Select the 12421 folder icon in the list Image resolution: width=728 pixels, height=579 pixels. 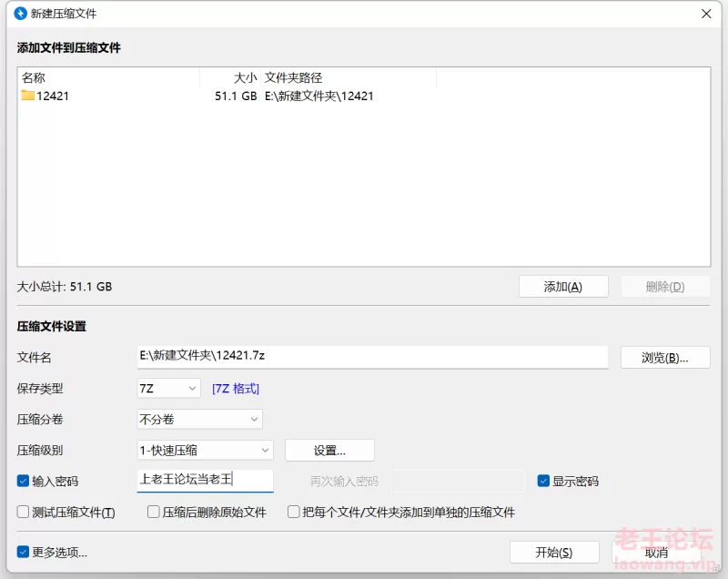[x=28, y=96]
